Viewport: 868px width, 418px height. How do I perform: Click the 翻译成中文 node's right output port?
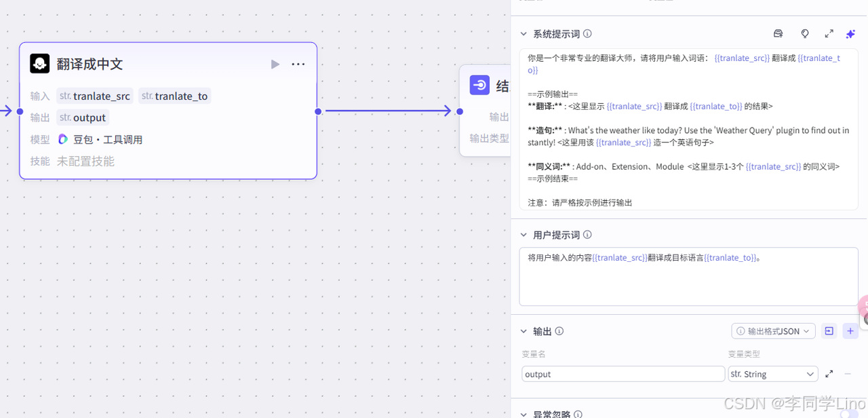tap(317, 111)
